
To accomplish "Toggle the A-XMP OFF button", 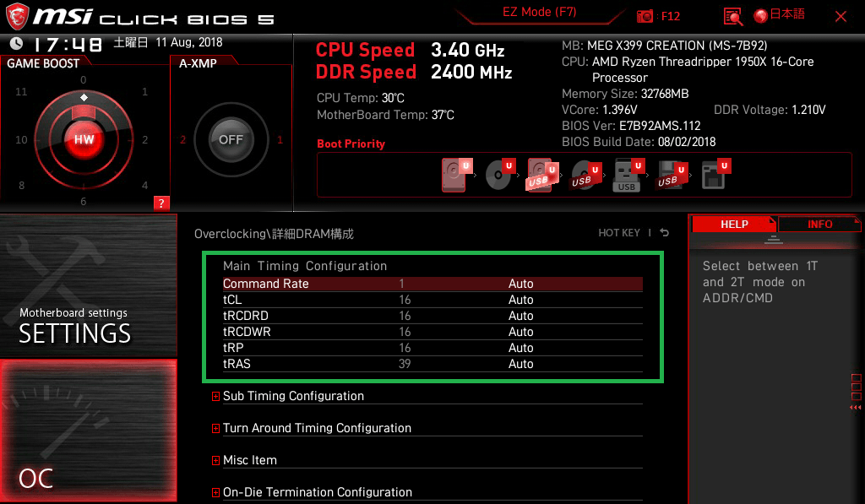I will (231, 139).
